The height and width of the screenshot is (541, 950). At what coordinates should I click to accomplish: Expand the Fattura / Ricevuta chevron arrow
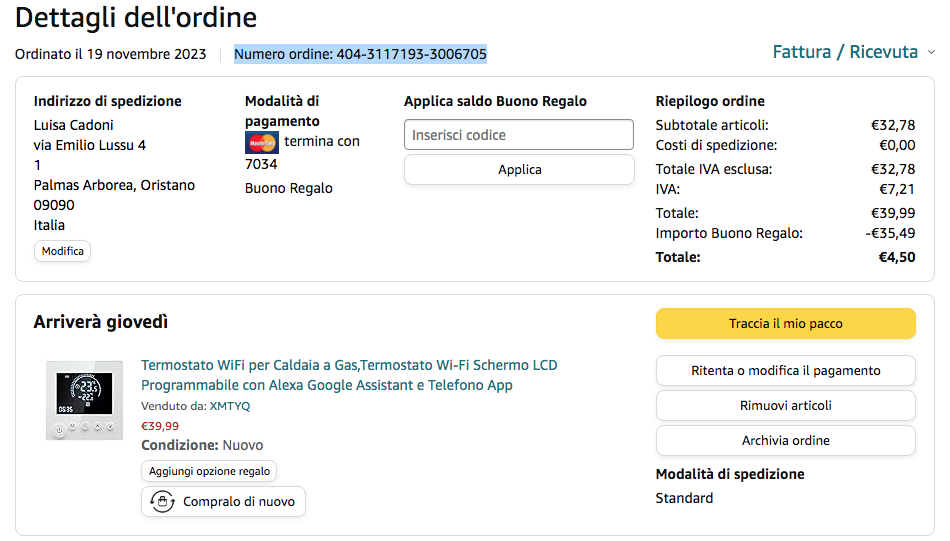tap(931, 52)
